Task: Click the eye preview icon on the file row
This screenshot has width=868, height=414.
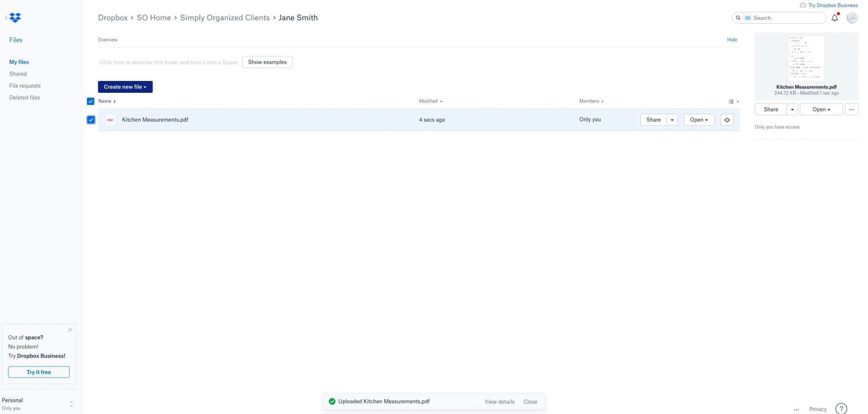Action: (x=727, y=119)
